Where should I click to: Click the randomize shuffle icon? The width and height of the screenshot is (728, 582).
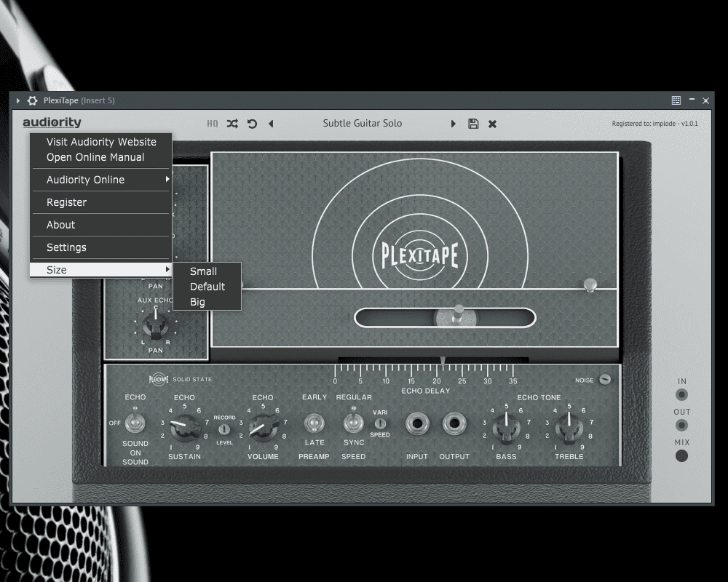tap(232, 124)
